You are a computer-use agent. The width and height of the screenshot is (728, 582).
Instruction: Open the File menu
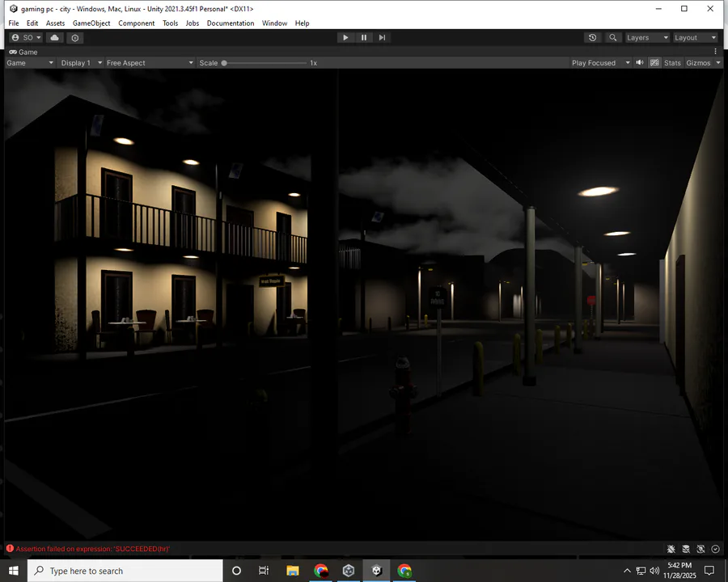point(14,23)
